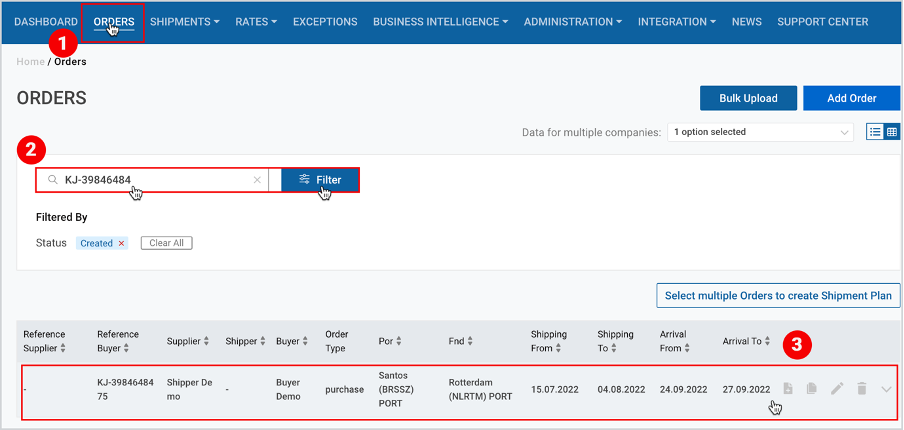Click the 27.09.2022 arrival to date
This screenshot has height=430, width=904.
746,389
